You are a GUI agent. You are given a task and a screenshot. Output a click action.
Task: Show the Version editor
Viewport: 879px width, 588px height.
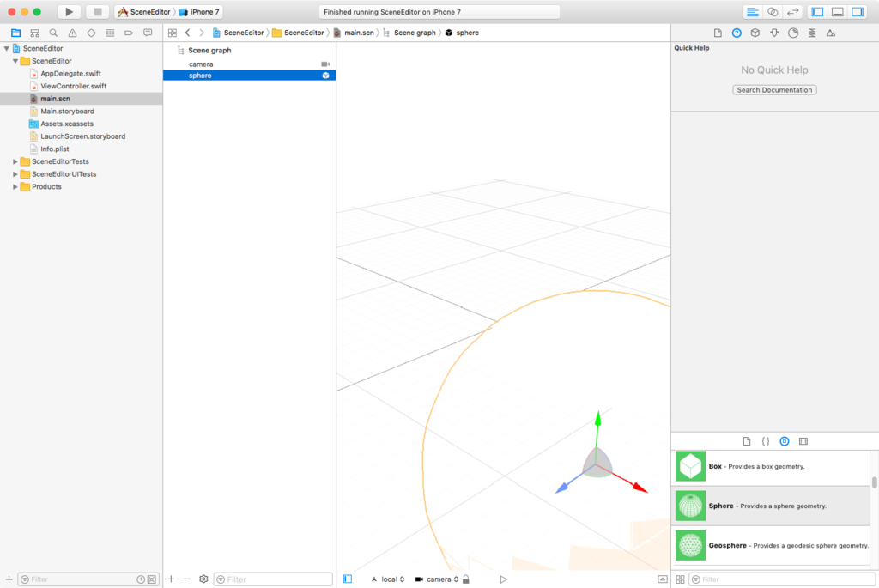tap(792, 12)
